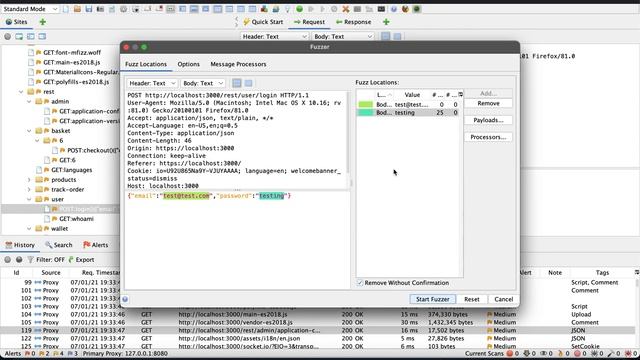Click highlighted test@test.com in request body
640x360 pixels.
187,196
